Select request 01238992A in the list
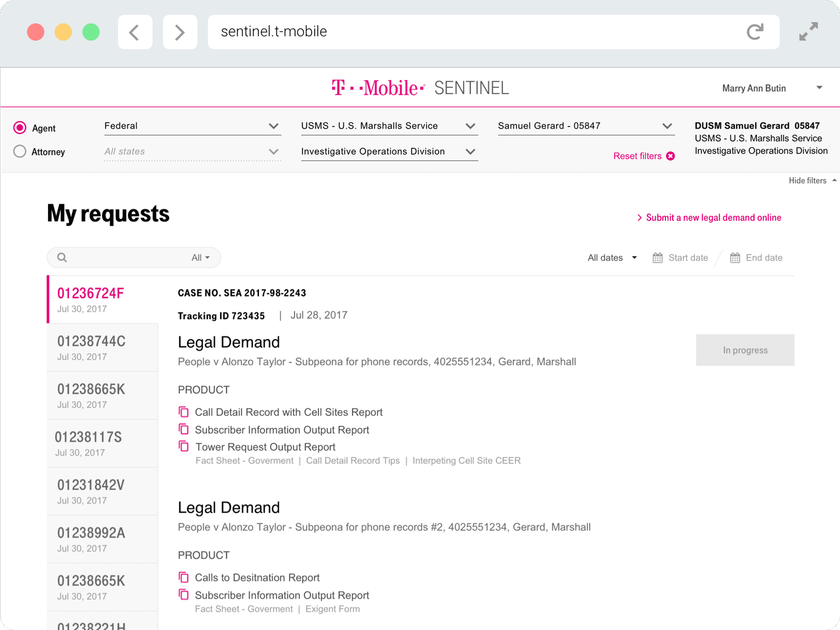The height and width of the screenshot is (630, 840). 103,540
